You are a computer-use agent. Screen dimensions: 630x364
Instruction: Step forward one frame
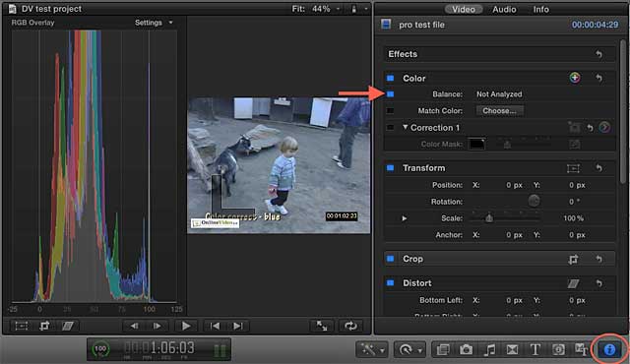coord(157,326)
